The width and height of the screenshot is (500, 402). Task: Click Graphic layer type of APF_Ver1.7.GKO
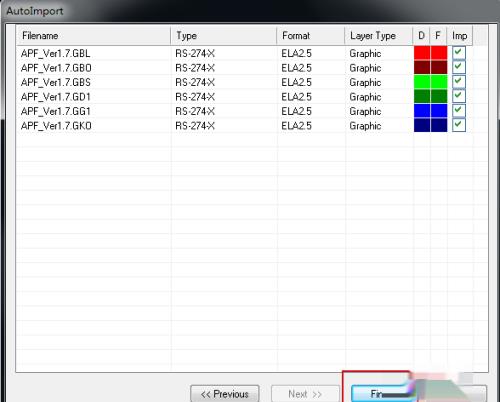pos(365,126)
